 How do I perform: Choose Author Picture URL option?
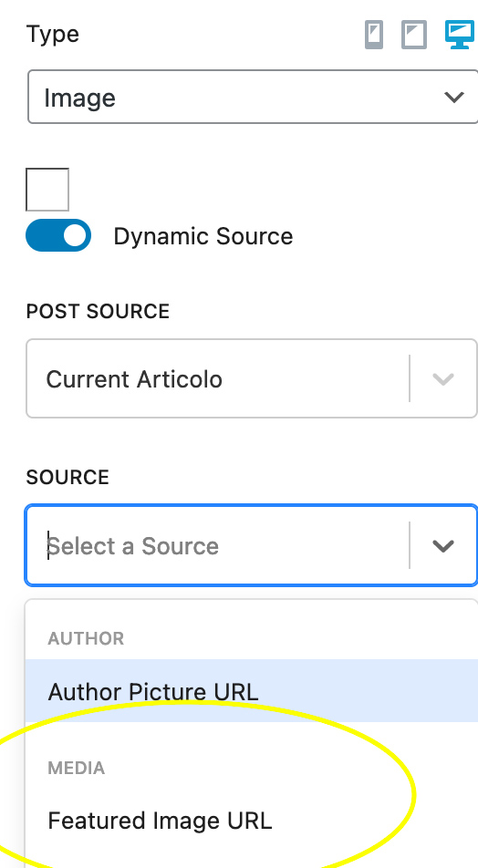point(252,691)
